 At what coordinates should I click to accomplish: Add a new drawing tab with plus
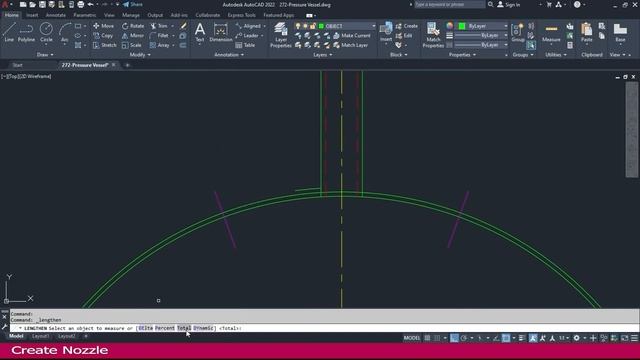click(127, 65)
